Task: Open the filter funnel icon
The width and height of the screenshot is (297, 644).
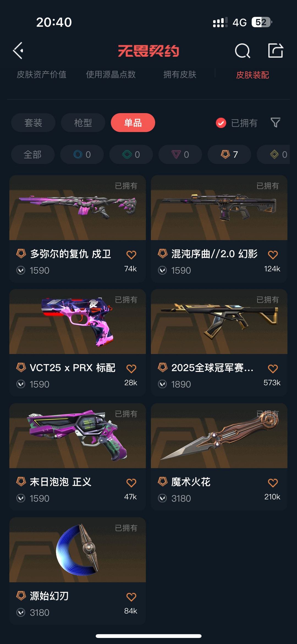Action: pyautogui.click(x=276, y=123)
